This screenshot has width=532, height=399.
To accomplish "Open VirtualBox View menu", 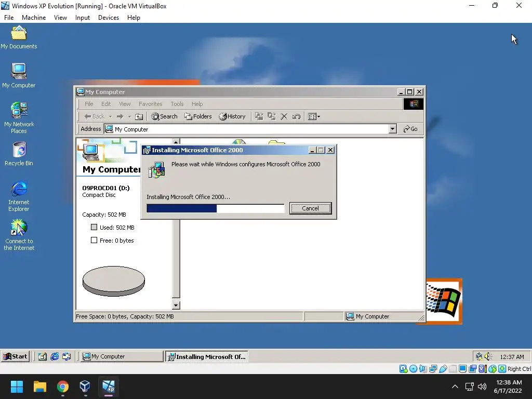I will point(60,18).
